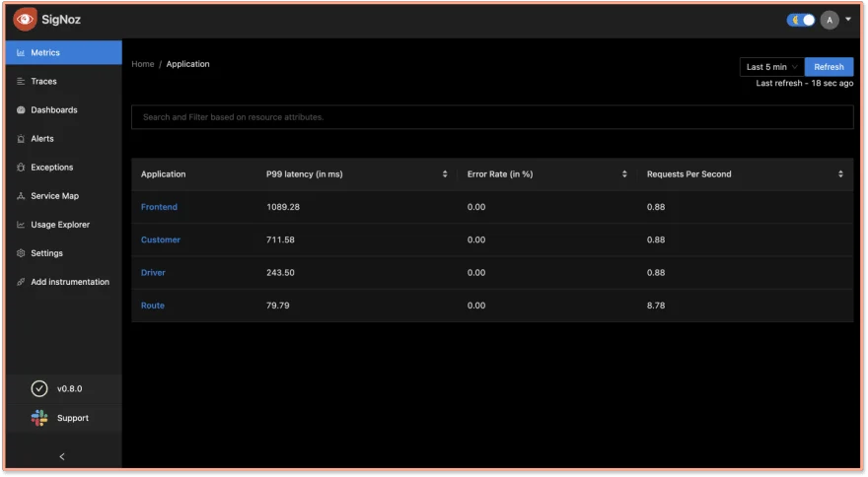Click the Add instrumentation rocket icon

(21, 282)
